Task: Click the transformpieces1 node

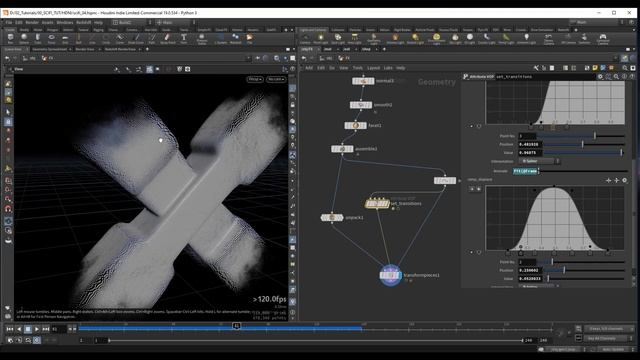Action: 390,275
